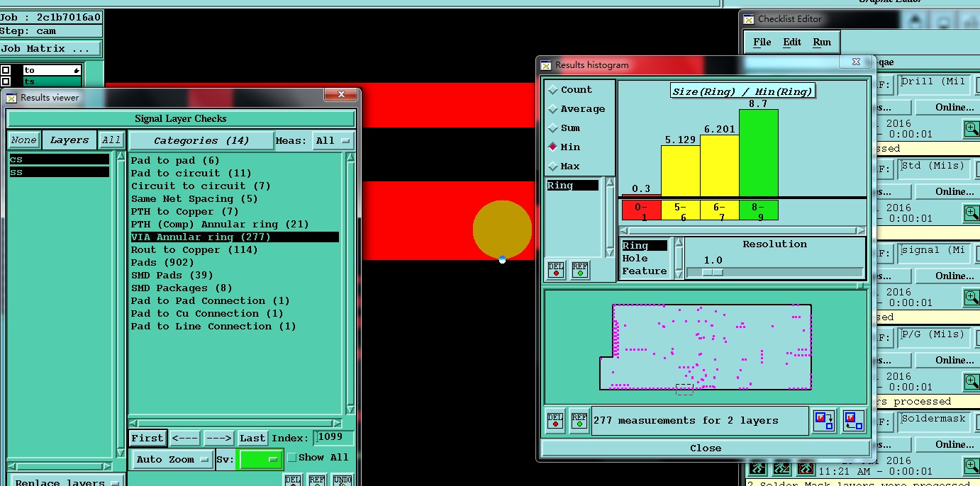Click the Results histogram window title icon
The height and width of the screenshot is (486, 980).
click(x=546, y=65)
